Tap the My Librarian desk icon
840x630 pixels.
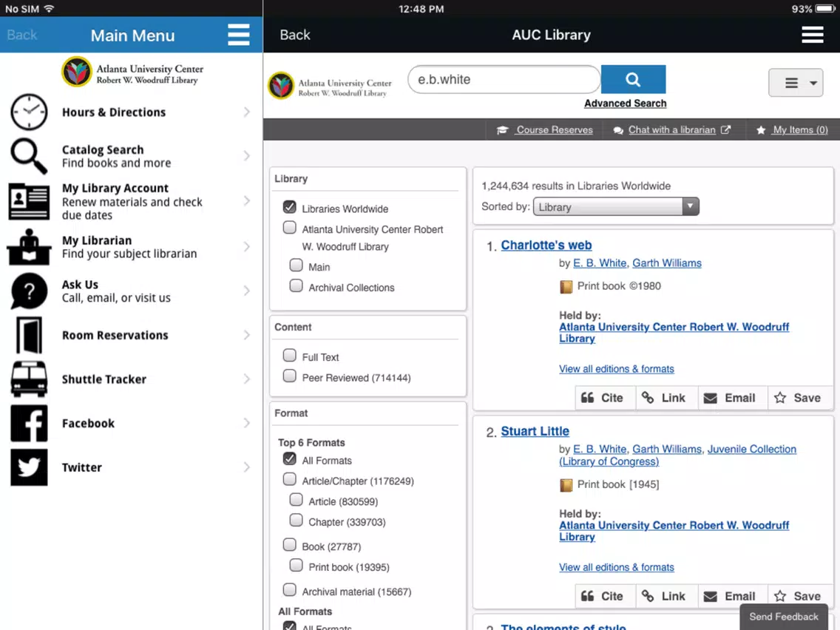(29, 247)
